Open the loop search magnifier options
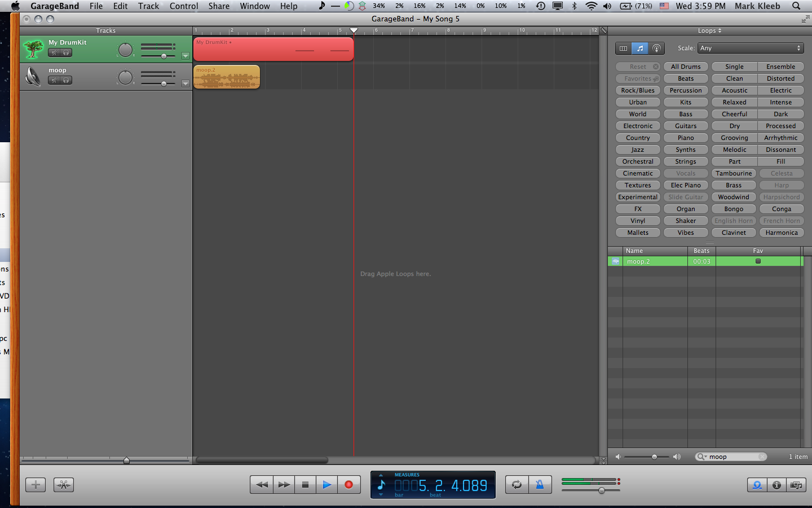 click(701, 457)
